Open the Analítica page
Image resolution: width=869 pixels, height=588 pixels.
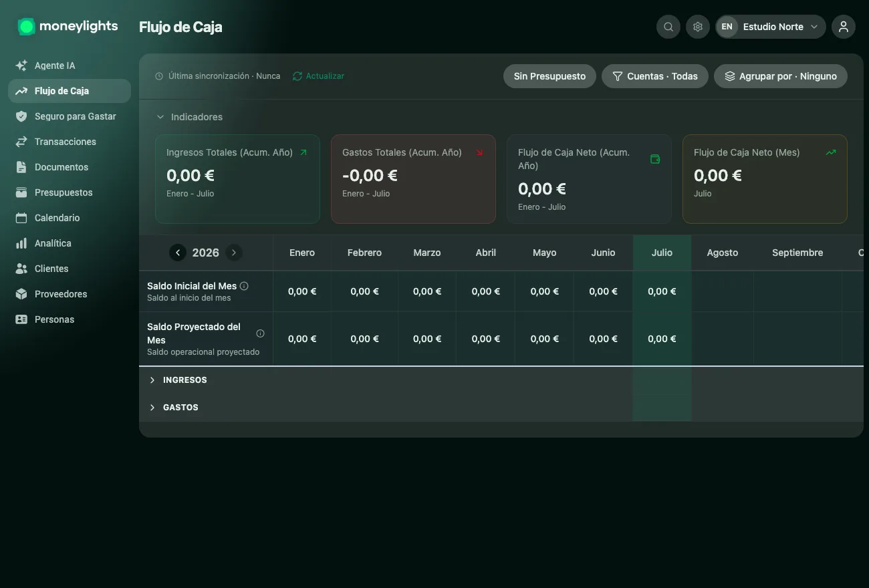(70, 243)
